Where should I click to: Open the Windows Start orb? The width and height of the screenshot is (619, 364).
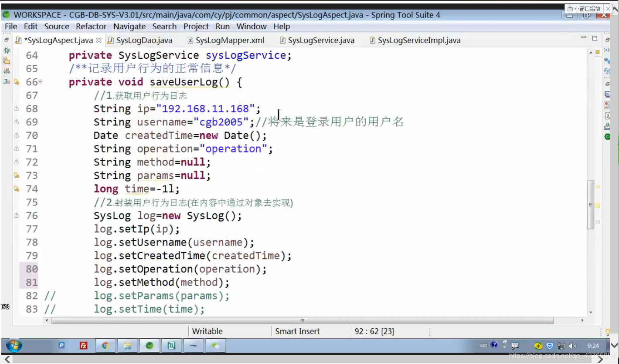[14, 346]
